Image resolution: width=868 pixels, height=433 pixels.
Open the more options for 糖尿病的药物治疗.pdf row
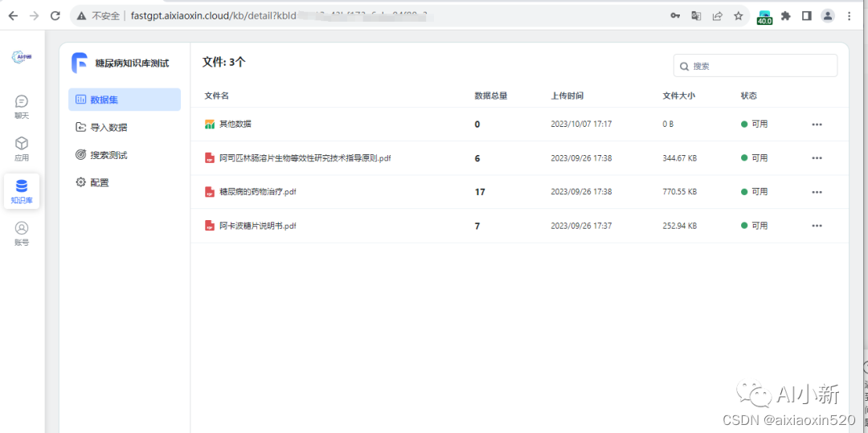[x=817, y=192]
